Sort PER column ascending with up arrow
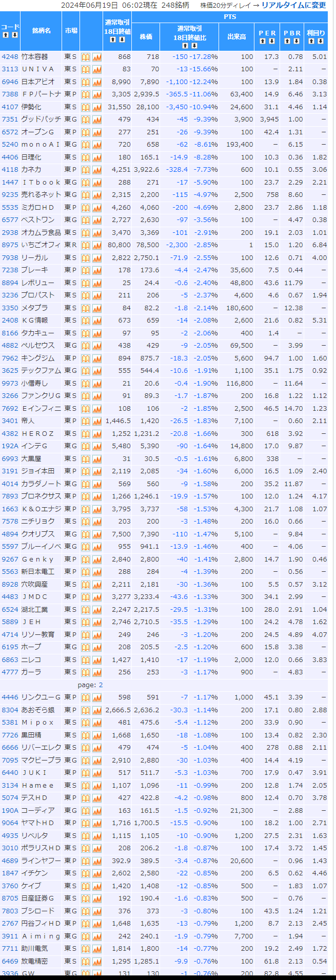Screen dimensions: 336x980 click(x=262, y=42)
